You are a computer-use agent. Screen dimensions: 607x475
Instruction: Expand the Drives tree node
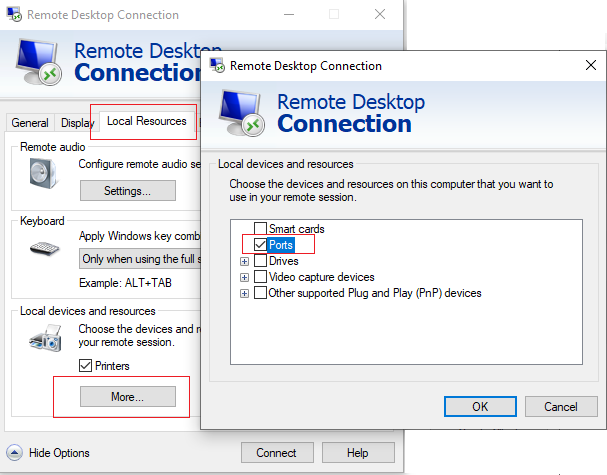click(244, 261)
